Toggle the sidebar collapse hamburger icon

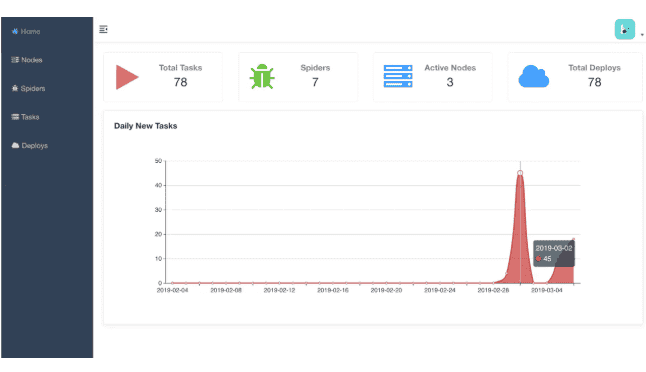click(103, 29)
